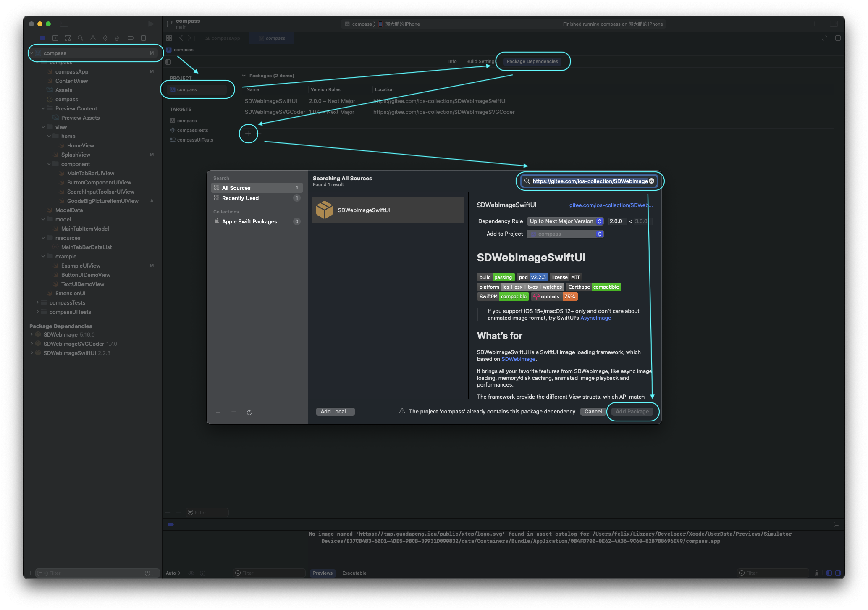Screen dimensions: 868x610
Task: Open the Project navigator folder icon
Action: point(42,38)
